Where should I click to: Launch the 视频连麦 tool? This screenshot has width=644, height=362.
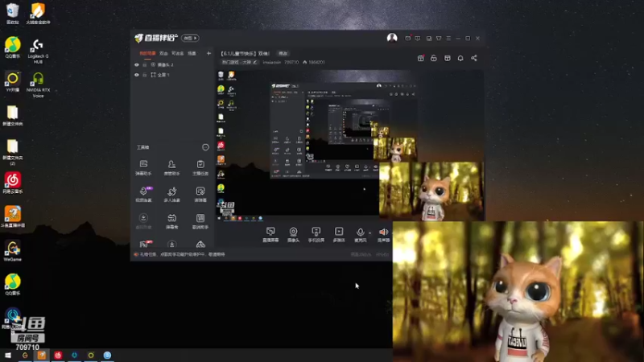pos(143,194)
